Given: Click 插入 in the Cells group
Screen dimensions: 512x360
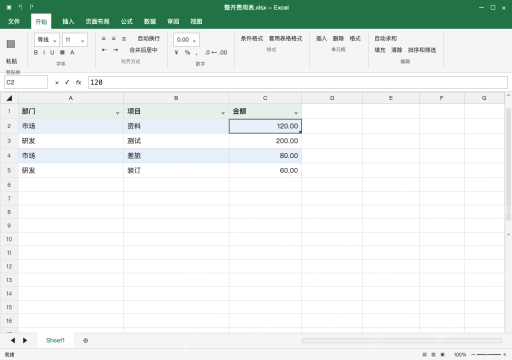Looking at the screenshot, I should click(321, 39).
